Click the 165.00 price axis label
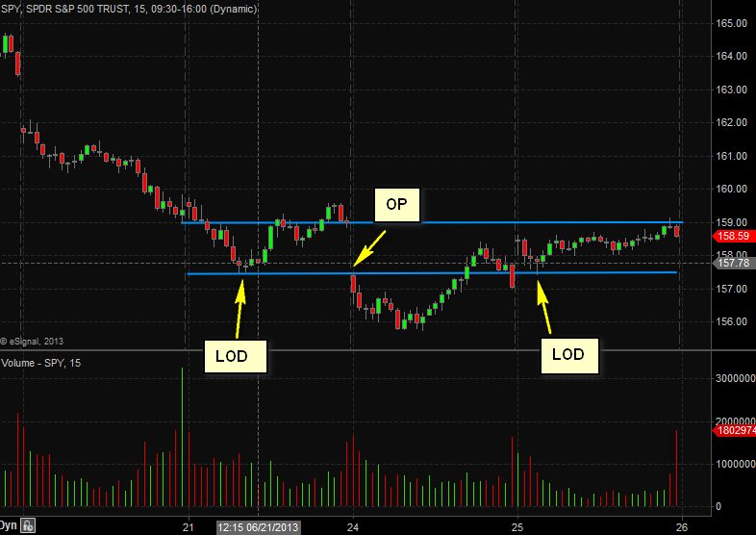The width and height of the screenshot is (756, 535). point(731,23)
